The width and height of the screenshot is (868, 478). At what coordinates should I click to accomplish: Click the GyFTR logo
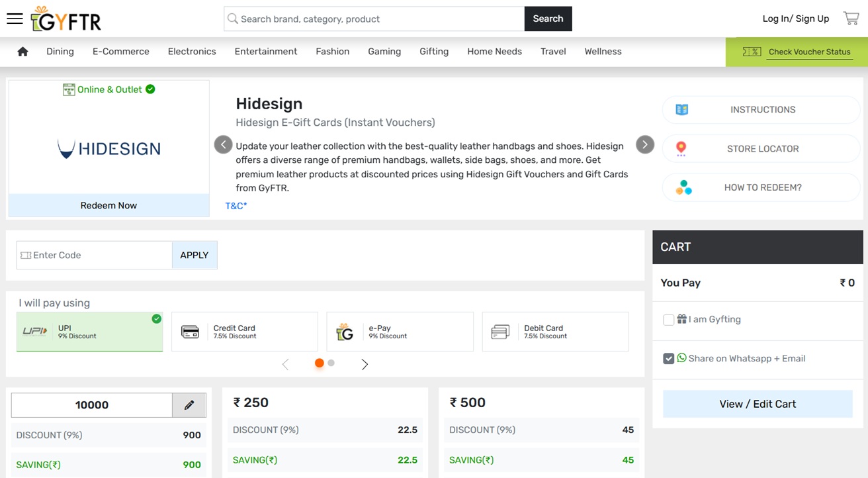(x=66, y=19)
